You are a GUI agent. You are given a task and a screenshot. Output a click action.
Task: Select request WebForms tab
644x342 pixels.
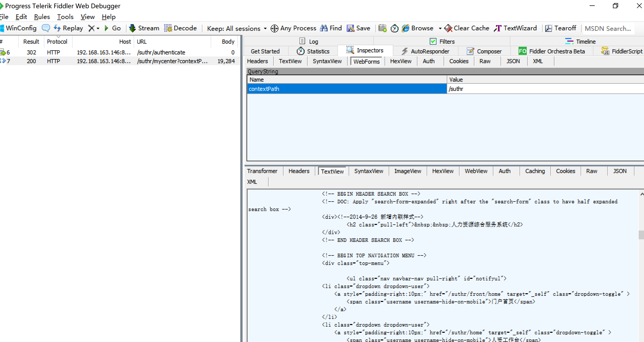pyautogui.click(x=366, y=62)
